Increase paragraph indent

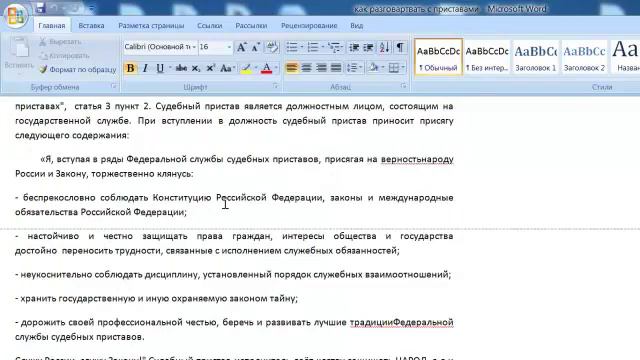(x=368, y=47)
